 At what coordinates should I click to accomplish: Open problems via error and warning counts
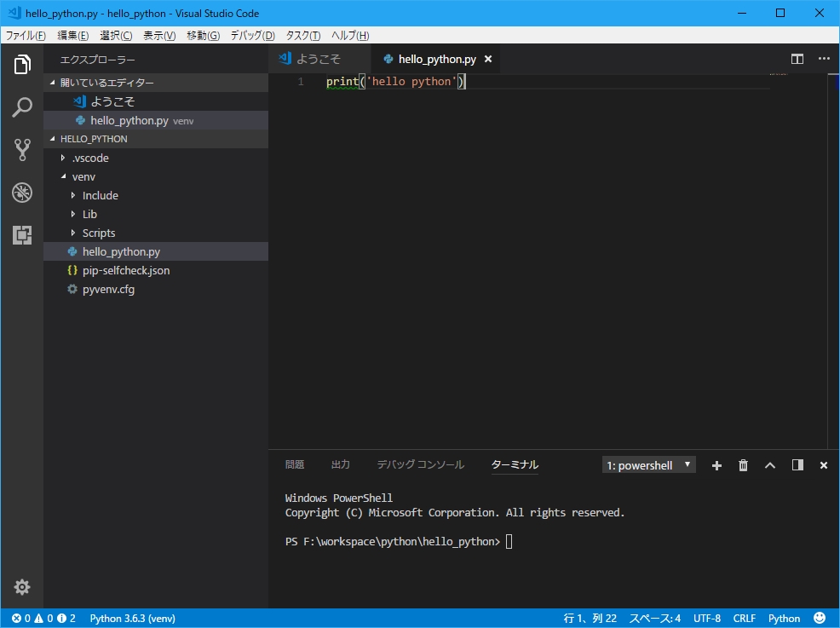[x=44, y=619]
